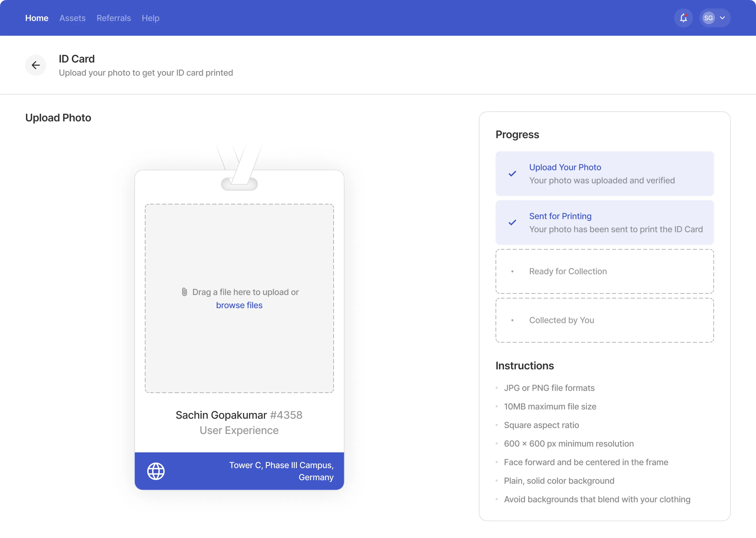Open the Help menu
The image size is (756, 538).
click(x=150, y=18)
